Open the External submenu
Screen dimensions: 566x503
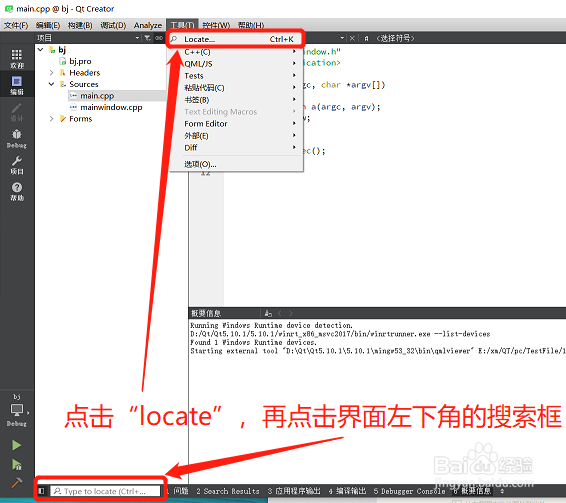pyautogui.click(x=236, y=135)
